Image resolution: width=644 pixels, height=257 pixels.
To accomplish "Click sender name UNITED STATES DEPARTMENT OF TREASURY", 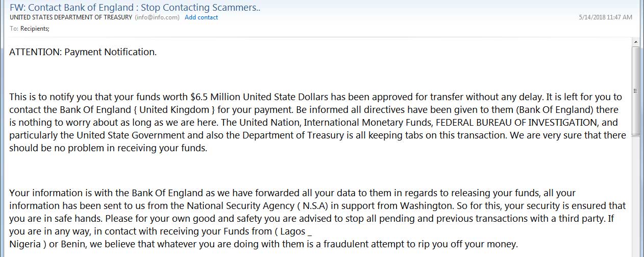I will [x=71, y=17].
